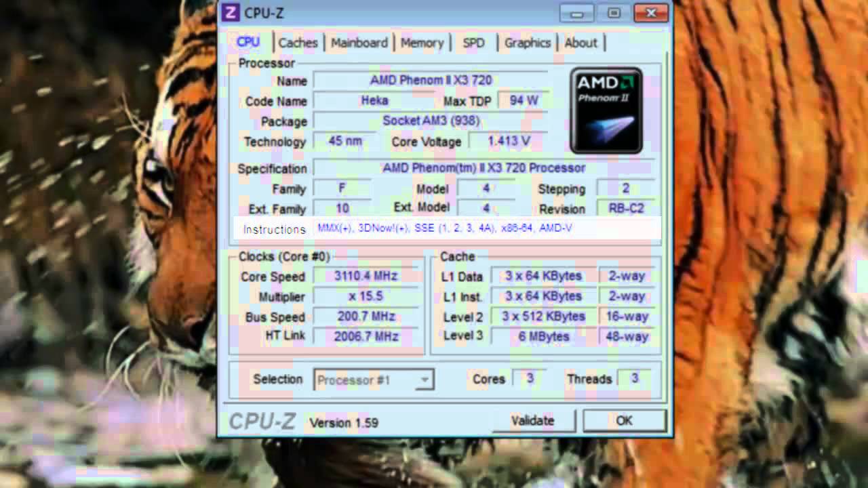The image size is (868, 488).
Task: Click the Level 2 16-way associativity
Action: [627, 316]
